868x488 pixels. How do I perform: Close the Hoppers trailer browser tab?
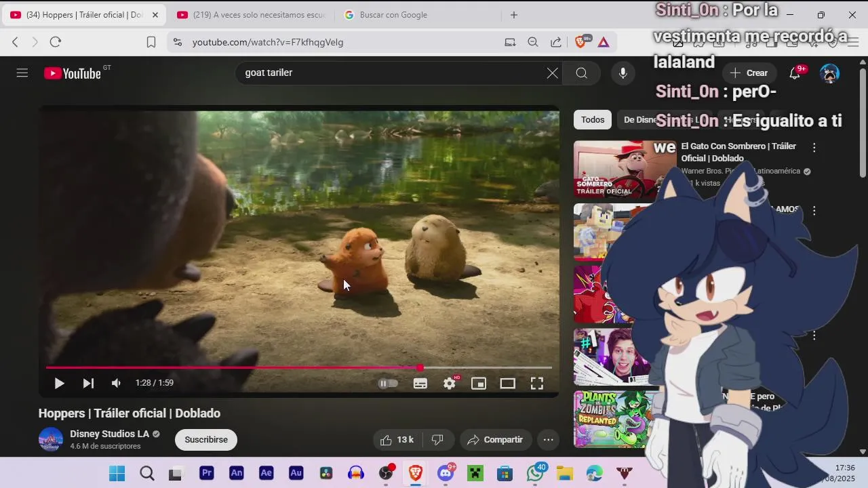tap(155, 15)
